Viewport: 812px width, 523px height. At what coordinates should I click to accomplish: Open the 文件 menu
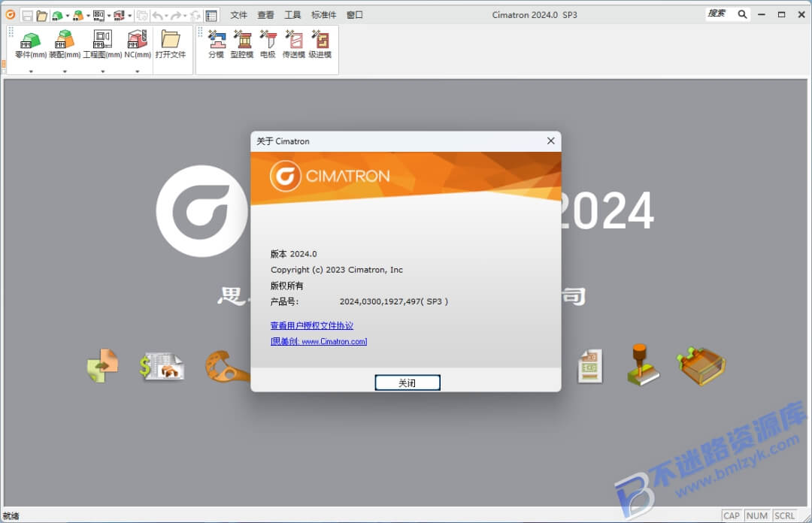[x=239, y=15]
